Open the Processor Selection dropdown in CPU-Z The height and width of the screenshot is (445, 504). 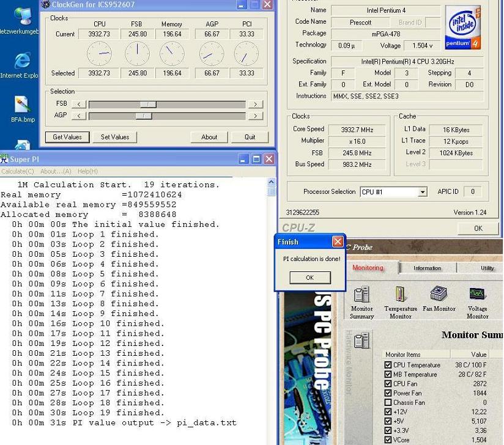(423, 192)
